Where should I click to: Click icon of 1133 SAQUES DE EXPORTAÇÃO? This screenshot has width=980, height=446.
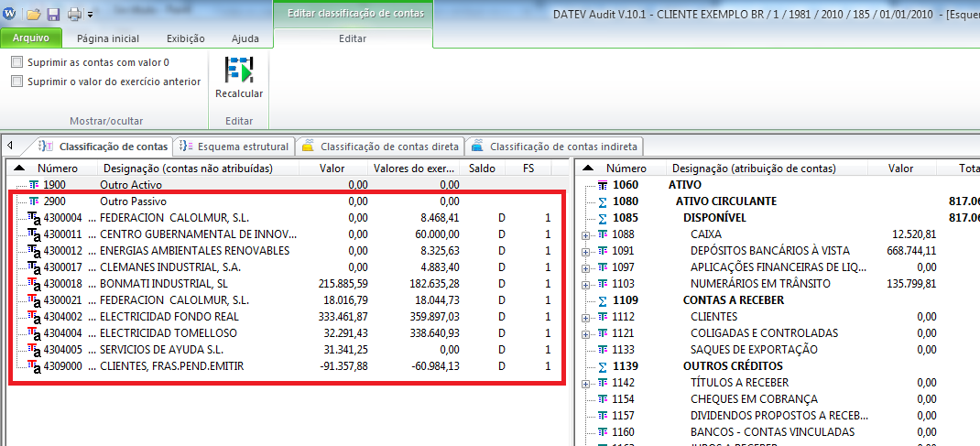pyautogui.click(x=604, y=350)
